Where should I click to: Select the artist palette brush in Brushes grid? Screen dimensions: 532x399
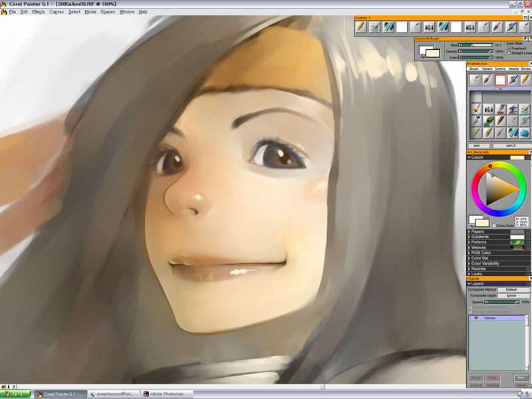tap(525, 109)
